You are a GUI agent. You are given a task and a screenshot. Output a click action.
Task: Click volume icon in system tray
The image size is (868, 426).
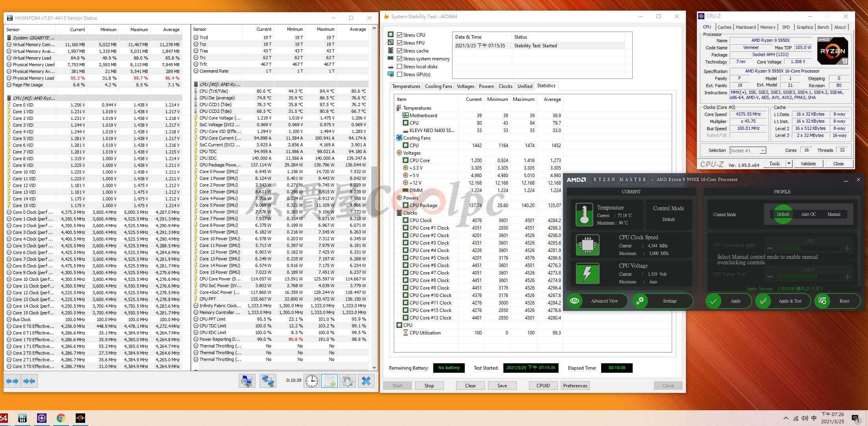pos(805,418)
